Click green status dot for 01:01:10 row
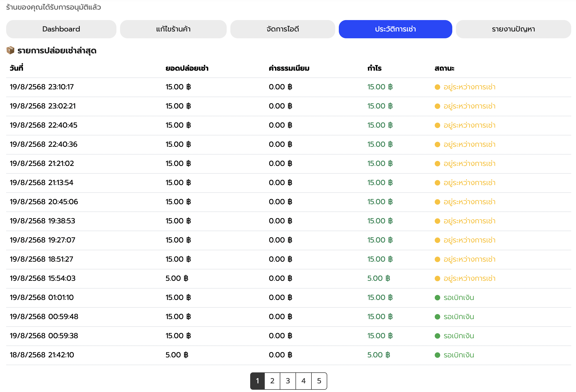This screenshot has height=392, width=576. (437, 298)
